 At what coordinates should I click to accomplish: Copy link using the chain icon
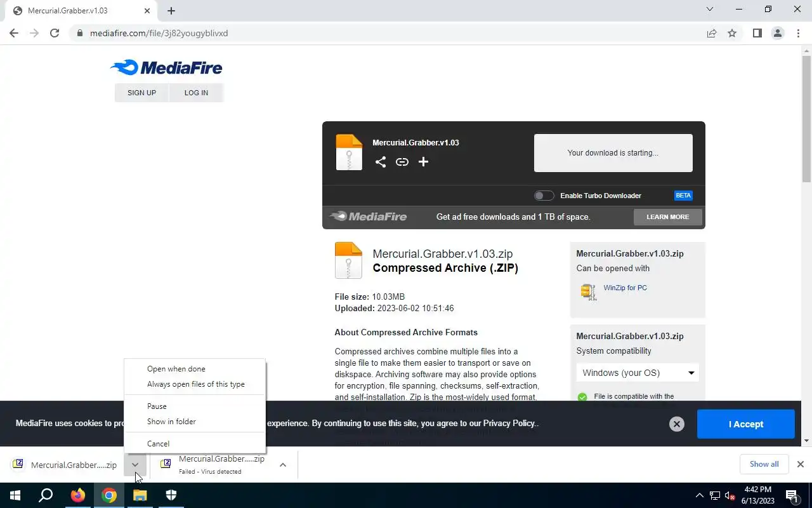pyautogui.click(x=402, y=162)
